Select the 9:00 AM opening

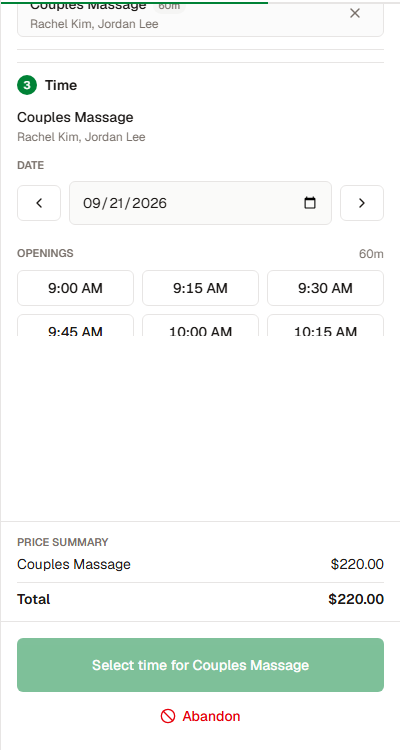(76, 288)
